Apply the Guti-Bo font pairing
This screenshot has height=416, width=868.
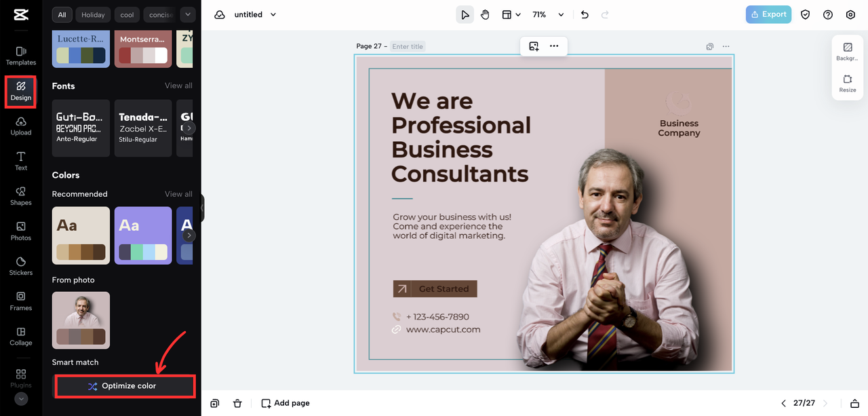tap(81, 128)
